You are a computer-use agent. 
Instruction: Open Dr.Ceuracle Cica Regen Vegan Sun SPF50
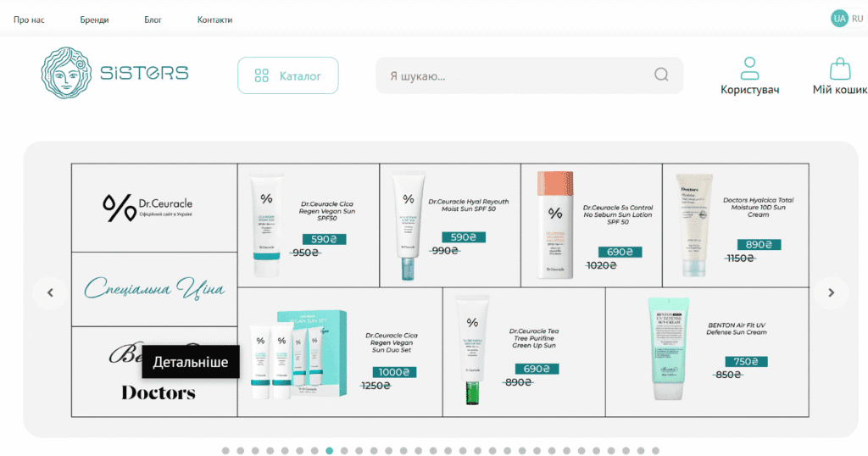326,211
